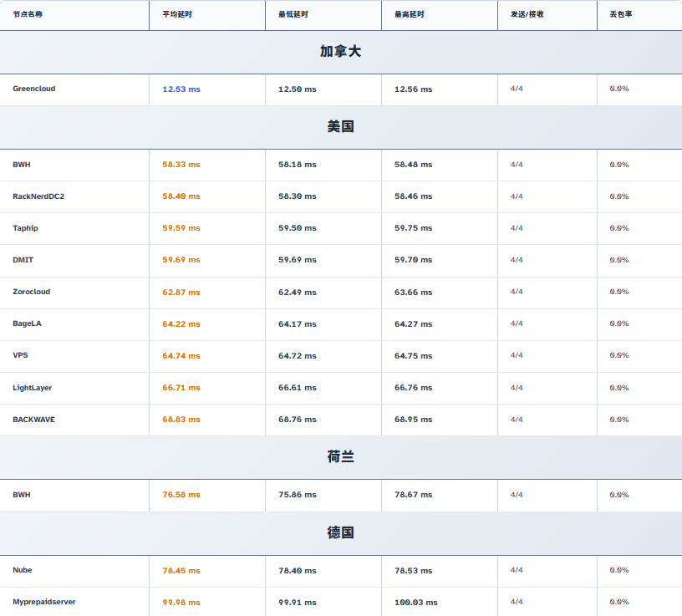
Task: Click the 节点名称 column header
Action: (28, 14)
